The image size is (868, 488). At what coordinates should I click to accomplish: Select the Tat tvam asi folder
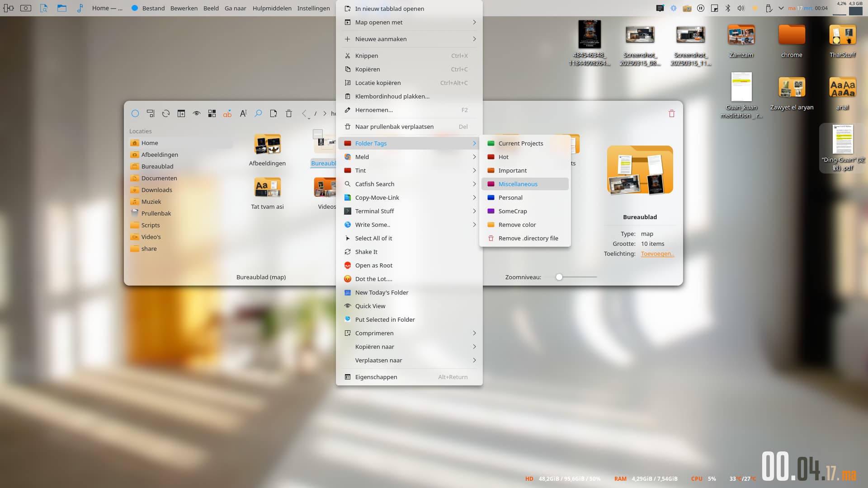pyautogui.click(x=267, y=193)
